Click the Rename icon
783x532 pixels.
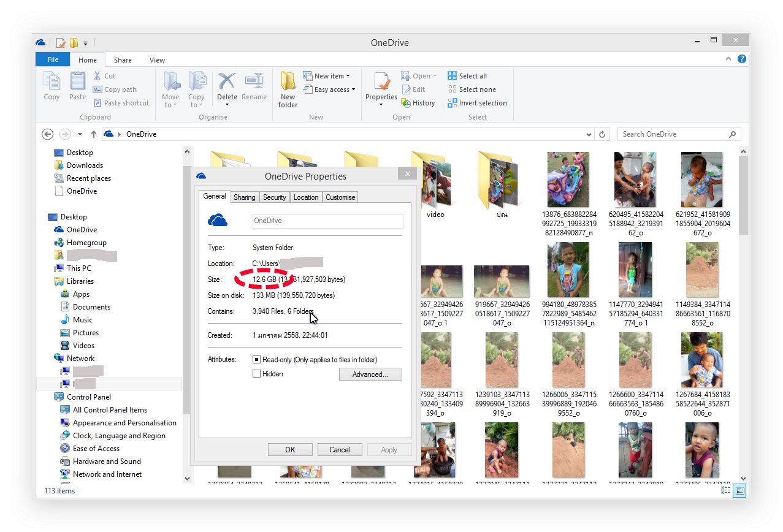click(254, 82)
